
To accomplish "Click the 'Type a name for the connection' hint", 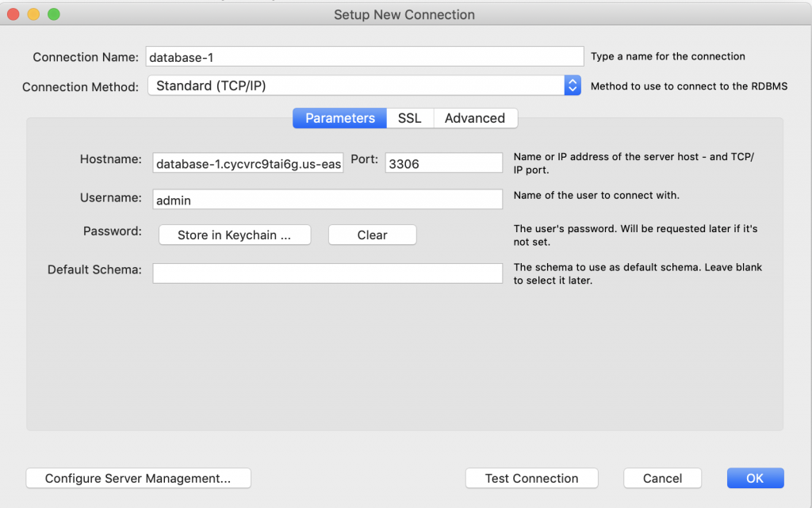I will click(668, 56).
